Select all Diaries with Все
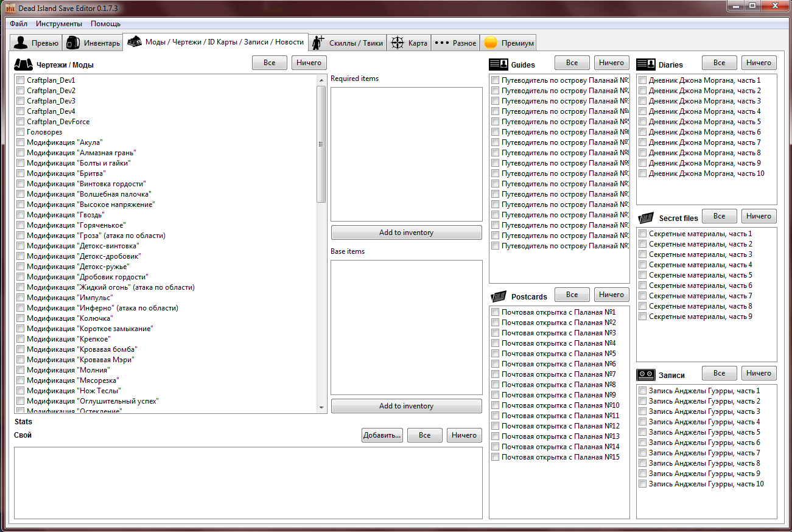This screenshot has width=792, height=532. coord(719,63)
